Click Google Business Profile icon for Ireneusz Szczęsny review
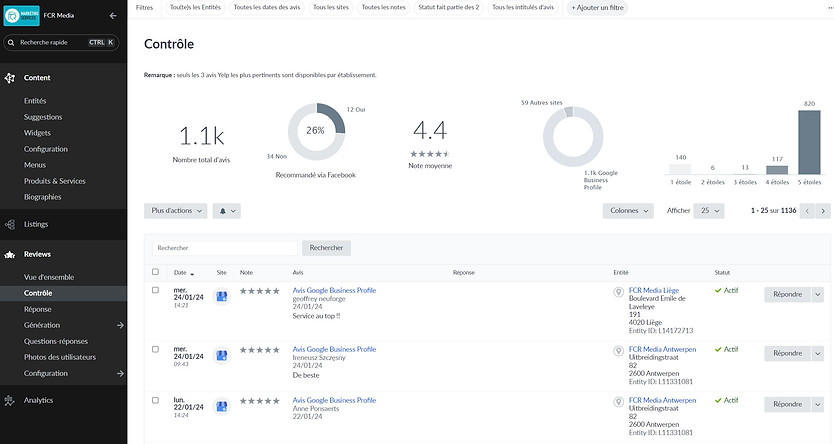The width and height of the screenshot is (834, 444). click(221, 355)
